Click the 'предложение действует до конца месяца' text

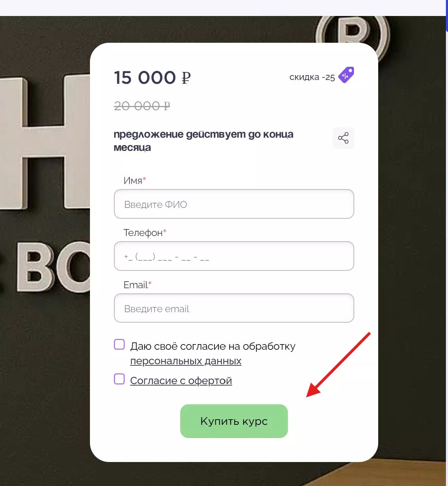pyautogui.click(x=204, y=140)
